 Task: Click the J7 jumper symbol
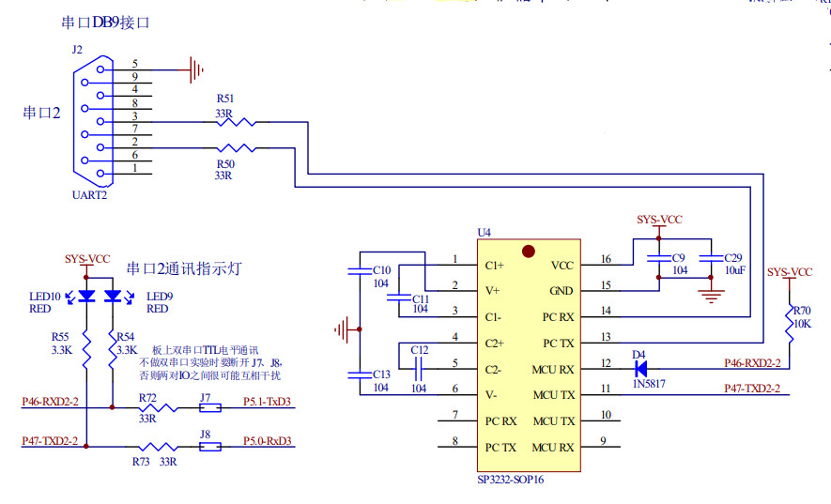pyautogui.click(x=210, y=407)
